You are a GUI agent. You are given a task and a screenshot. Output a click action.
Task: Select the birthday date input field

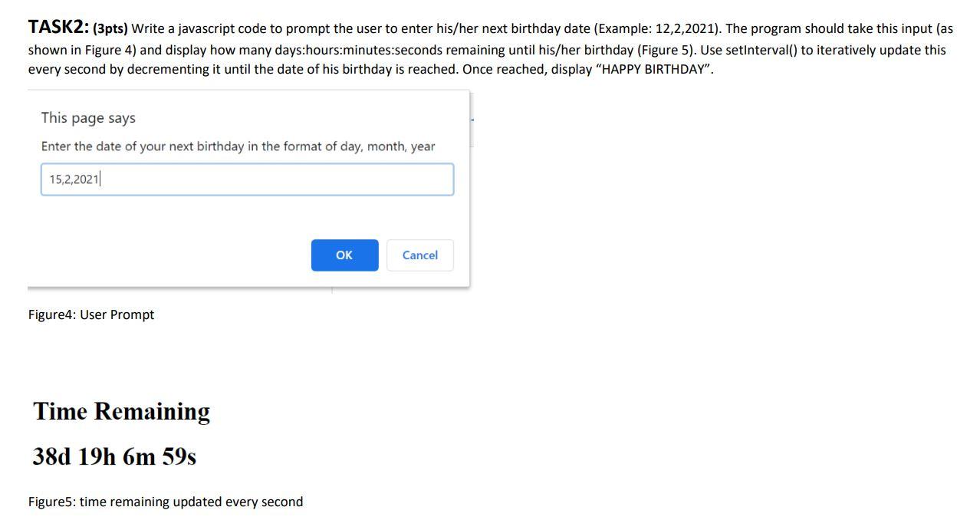(247, 179)
